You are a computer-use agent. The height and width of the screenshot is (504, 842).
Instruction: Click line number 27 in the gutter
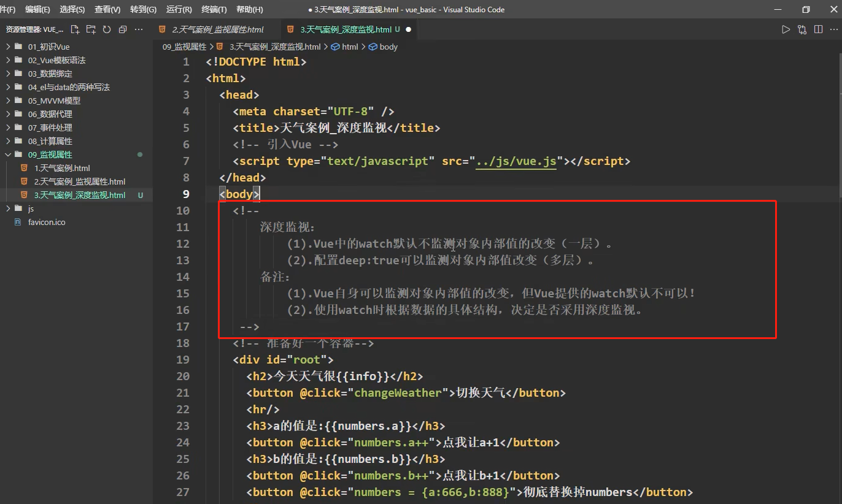[x=182, y=492]
